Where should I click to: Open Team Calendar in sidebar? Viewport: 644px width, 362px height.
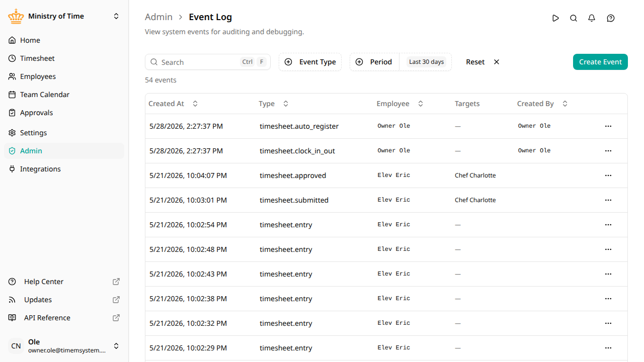(64, 95)
